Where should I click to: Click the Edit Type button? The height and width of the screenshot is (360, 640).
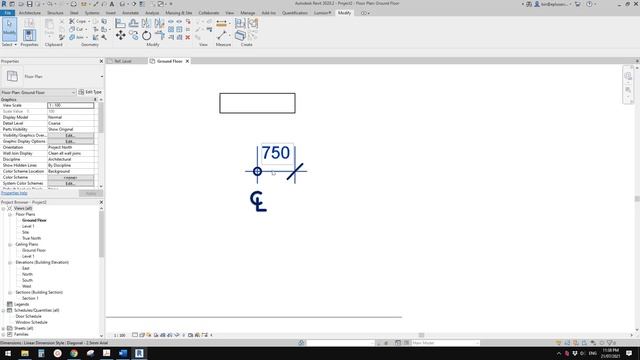pyautogui.click(x=90, y=92)
